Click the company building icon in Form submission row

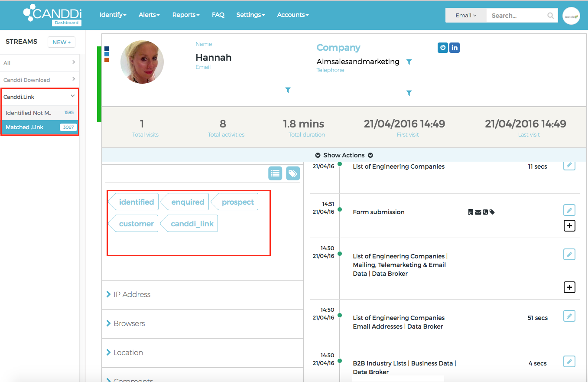point(471,212)
